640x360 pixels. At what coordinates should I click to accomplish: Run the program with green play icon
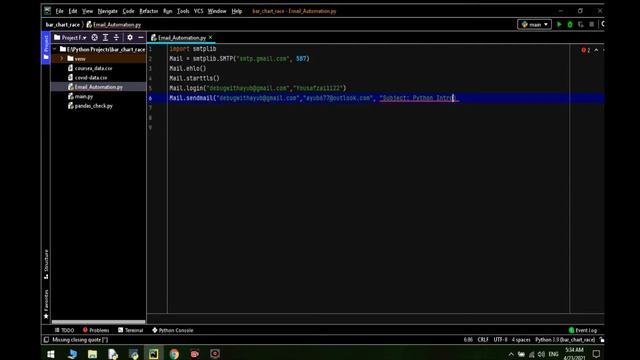pos(559,24)
